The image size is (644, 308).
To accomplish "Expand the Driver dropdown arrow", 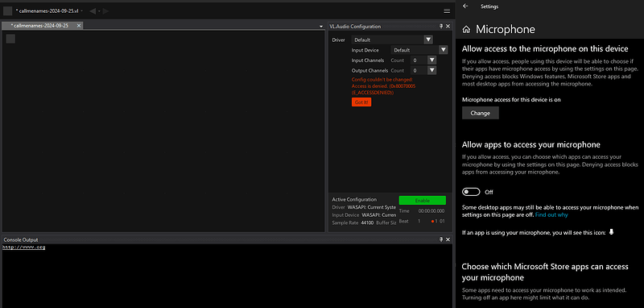I will [428, 40].
